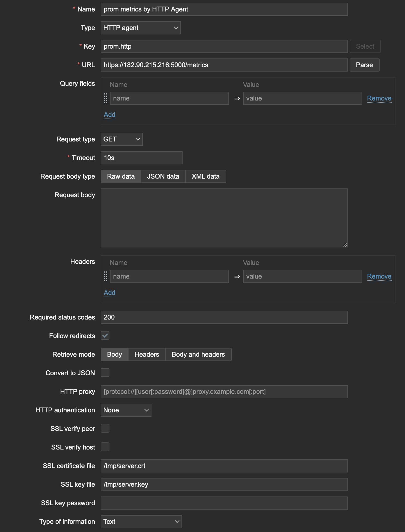Image resolution: width=405 pixels, height=532 pixels.
Task: Check the SSL verify host box
Action: click(105, 447)
